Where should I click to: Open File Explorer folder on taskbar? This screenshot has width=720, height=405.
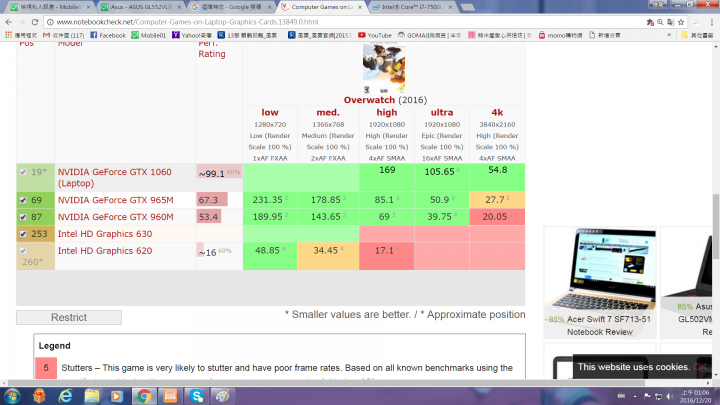click(x=91, y=396)
